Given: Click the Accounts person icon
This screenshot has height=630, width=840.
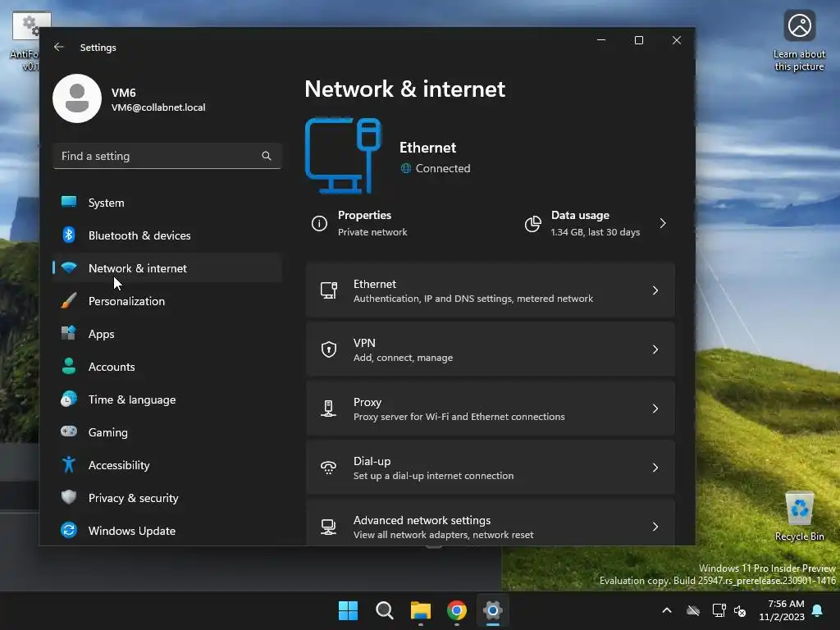Looking at the screenshot, I should pos(69,366).
